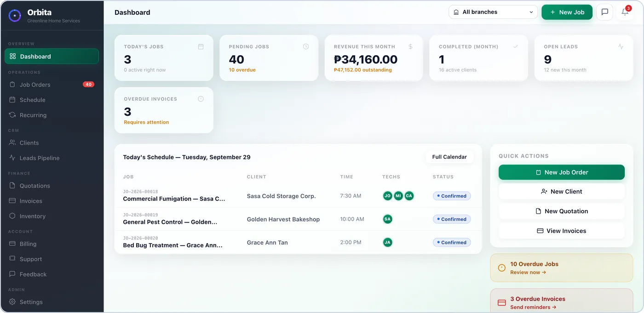Click the 7:30 AM time cell
Viewport: 644px width, 313px height.
(351, 196)
